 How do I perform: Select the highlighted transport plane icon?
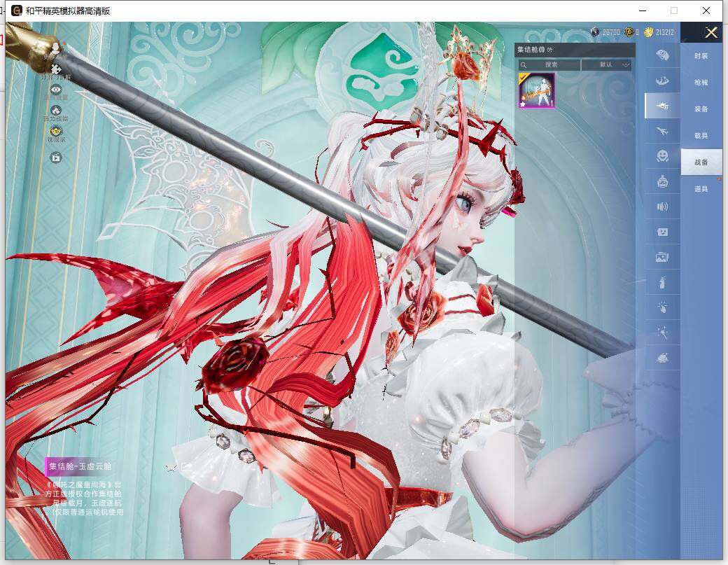click(x=662, y=106)
